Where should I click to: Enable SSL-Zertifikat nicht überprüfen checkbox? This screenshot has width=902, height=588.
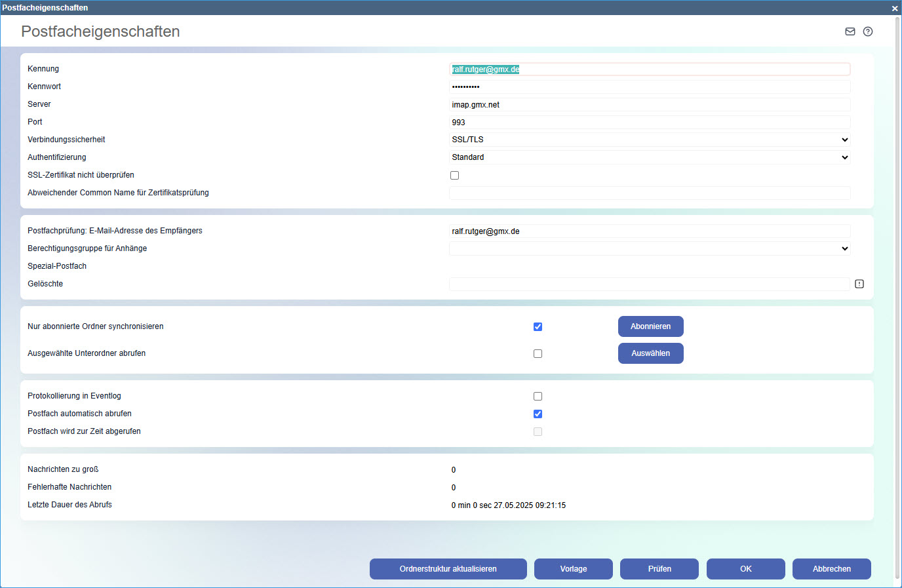pos(454,175)
